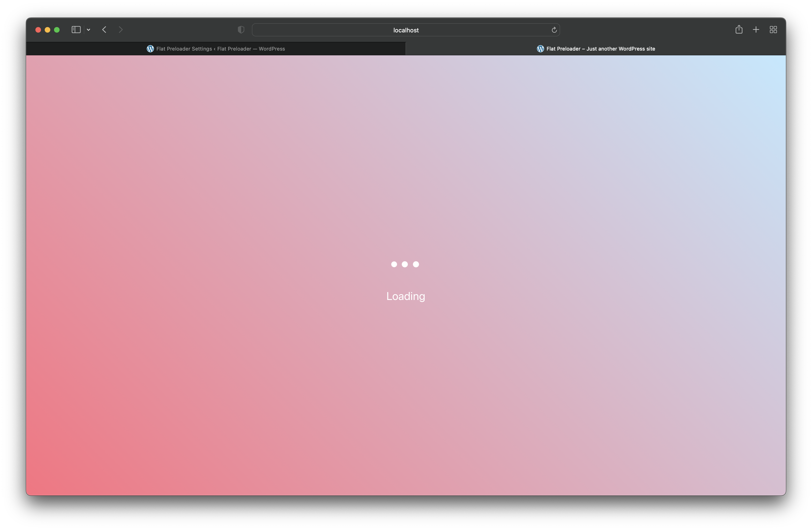Navigate back using browser back arrow
This screenshot has width=812, height=530.
(104, 30)
